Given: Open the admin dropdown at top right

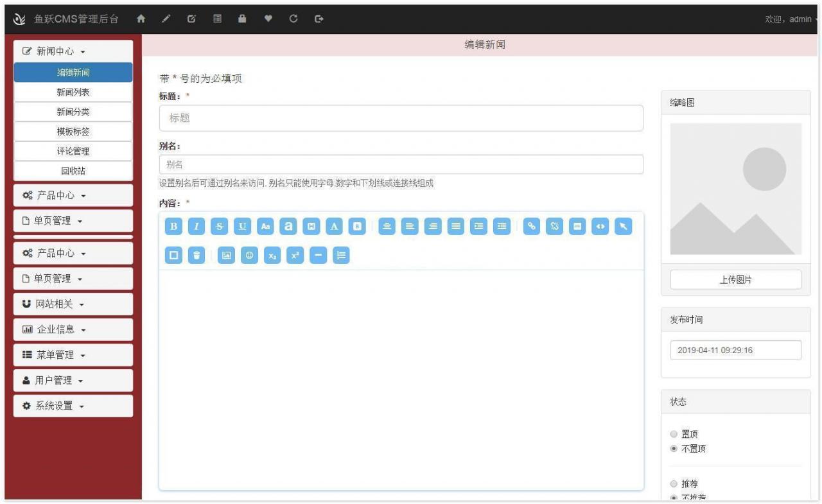Looking at the screenshot, I should pos(792,19).
